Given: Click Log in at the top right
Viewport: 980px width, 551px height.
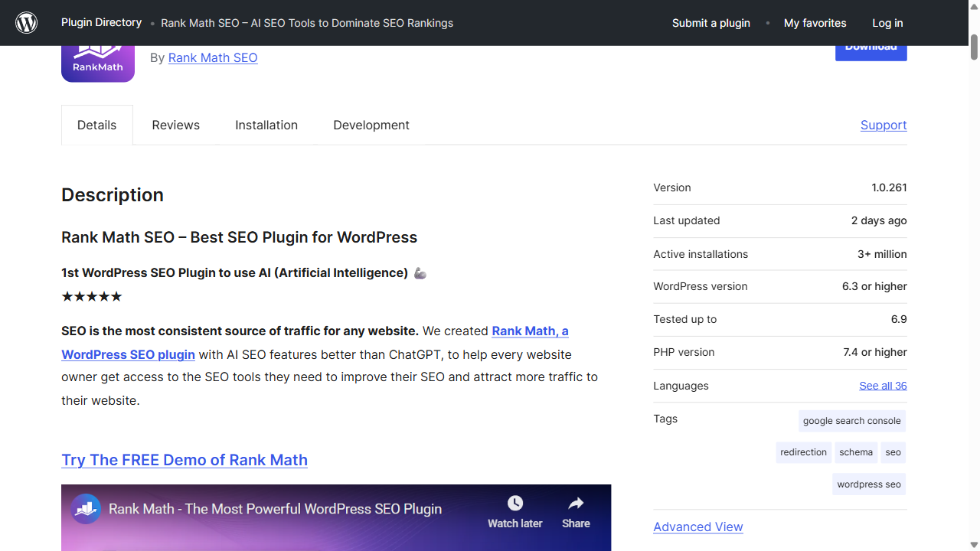Looking at the screenshot, I should [x=887, y=23].
